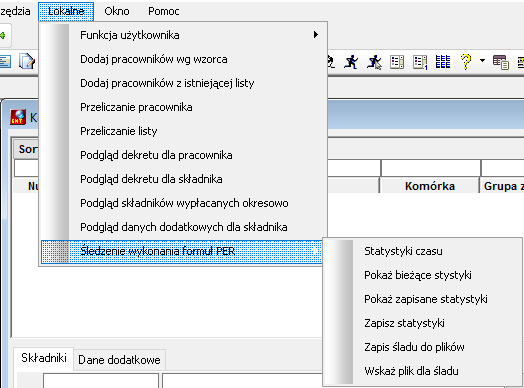
Task: Click Wskaż plik dla śladu
Action: pos(422,371)
